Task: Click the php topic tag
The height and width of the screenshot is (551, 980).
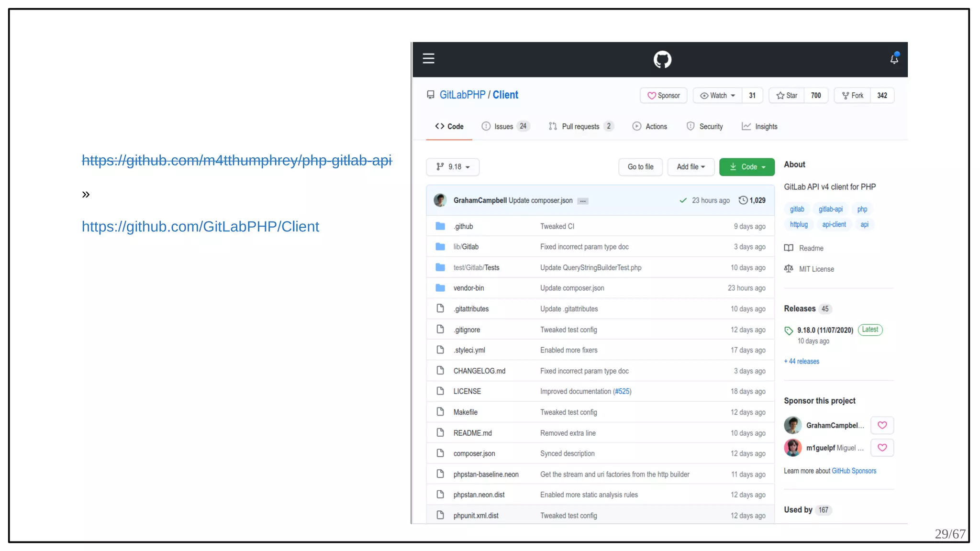Action: coord(862,209)
